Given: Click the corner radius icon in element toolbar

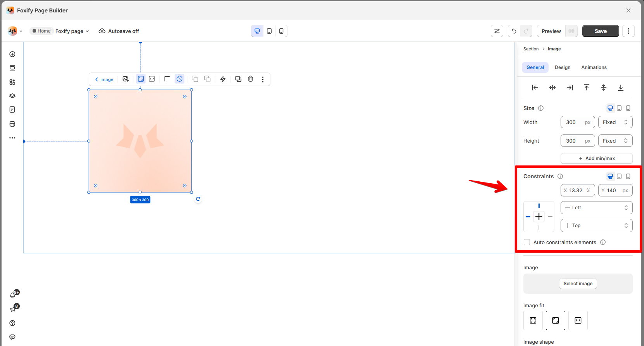Looking at the screenshot, I should coord(167,79).
